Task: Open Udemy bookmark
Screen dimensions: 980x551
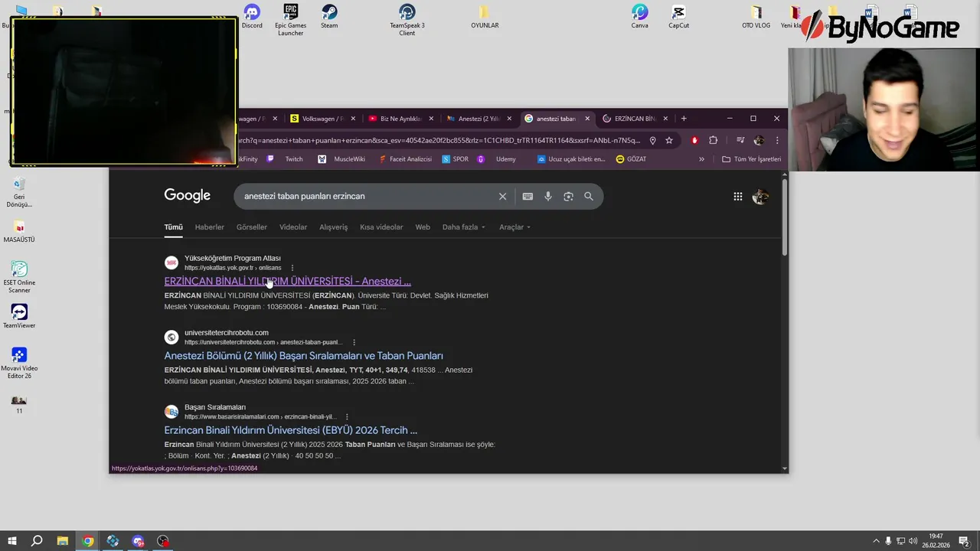Action: coord(497,159)
